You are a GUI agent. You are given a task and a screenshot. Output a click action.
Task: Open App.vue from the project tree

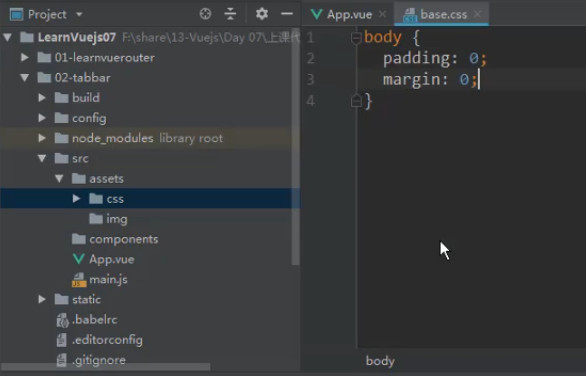pyautogui.click(x=111, y=259)
